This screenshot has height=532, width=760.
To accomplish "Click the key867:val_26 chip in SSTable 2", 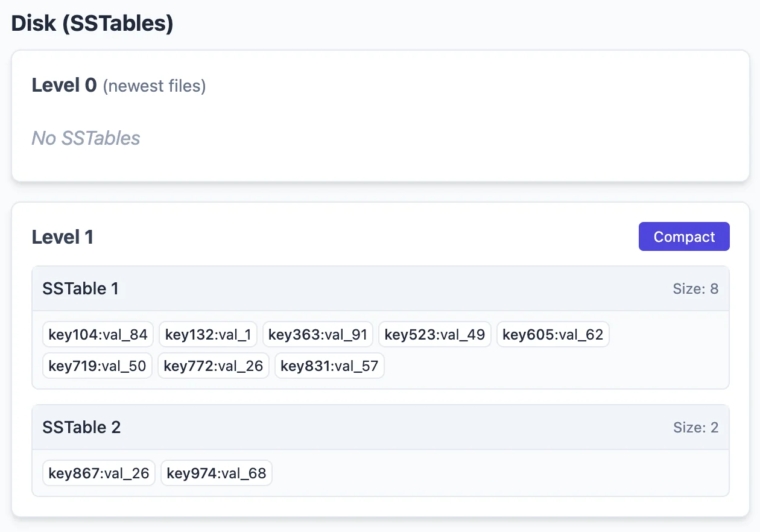I will click(x=99, y=473).
